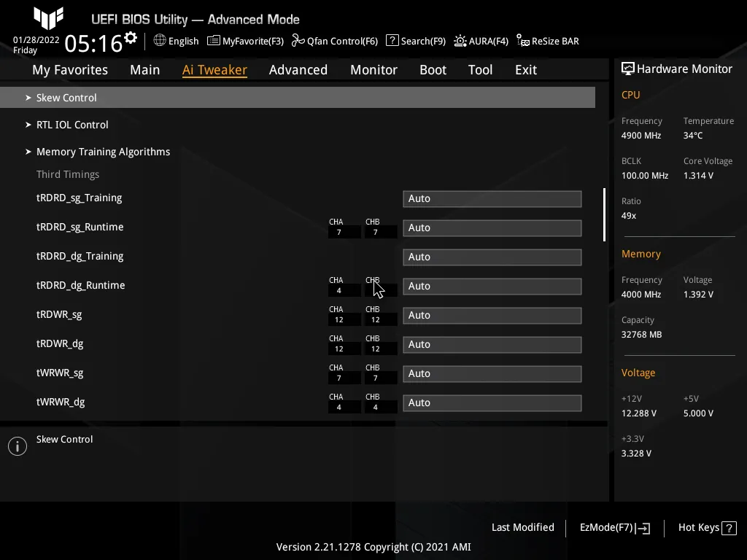Image resolution: width=747 pixels, height=560 pixels.
Task: Click the settings gear beside the clock
Action: pos(131,38)
